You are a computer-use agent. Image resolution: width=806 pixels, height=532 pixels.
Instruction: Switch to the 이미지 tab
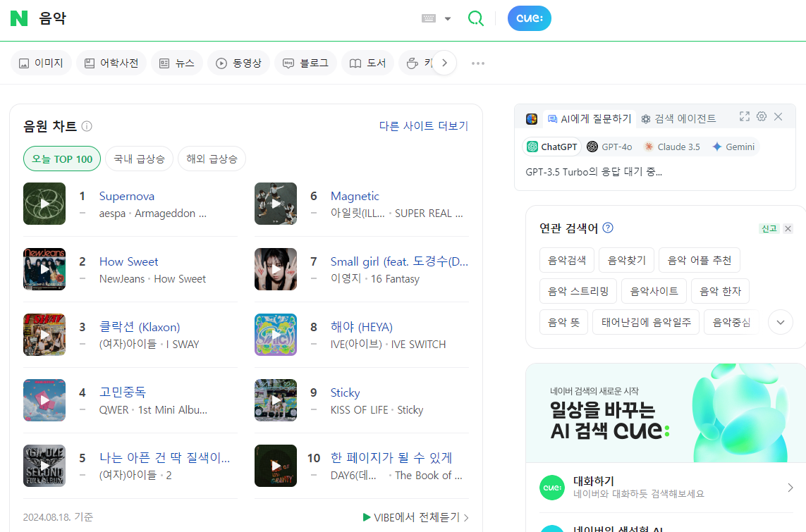pyautogui.click(x=41, y=63)
